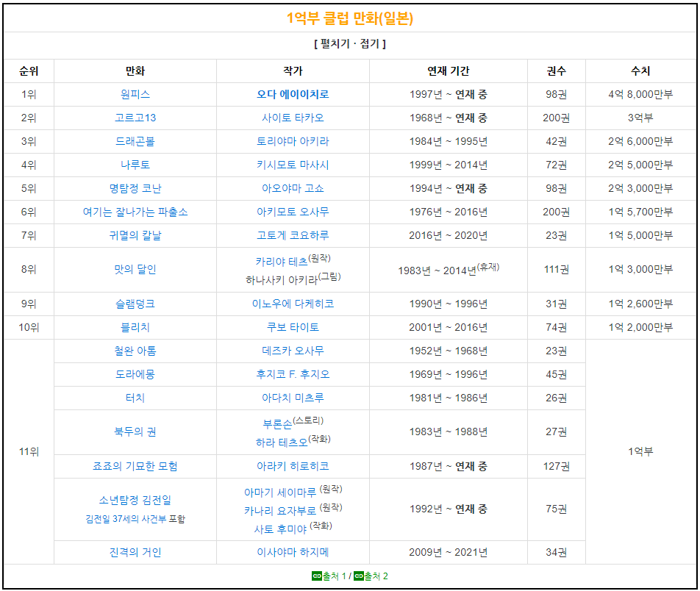
Task: Open author page 카리야 테츠
Action: click(x=282, y=262)
